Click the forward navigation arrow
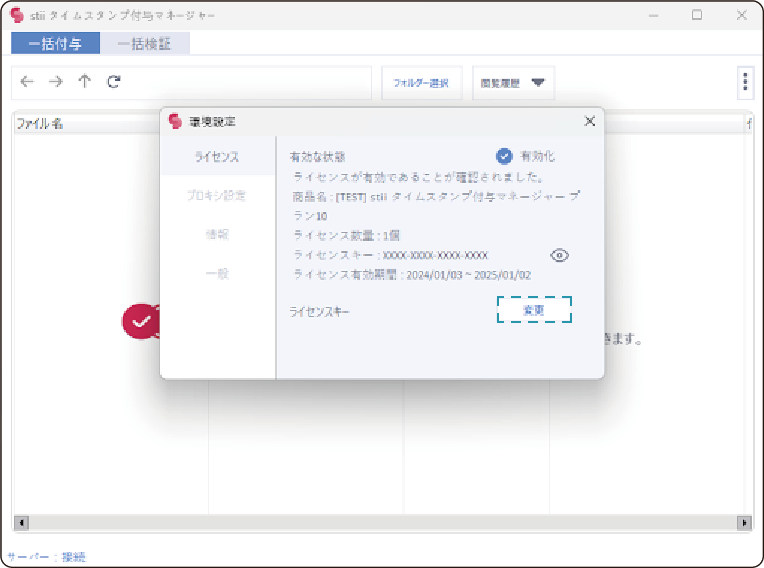This screenshot has height=568, width=764. click(56, 83)
